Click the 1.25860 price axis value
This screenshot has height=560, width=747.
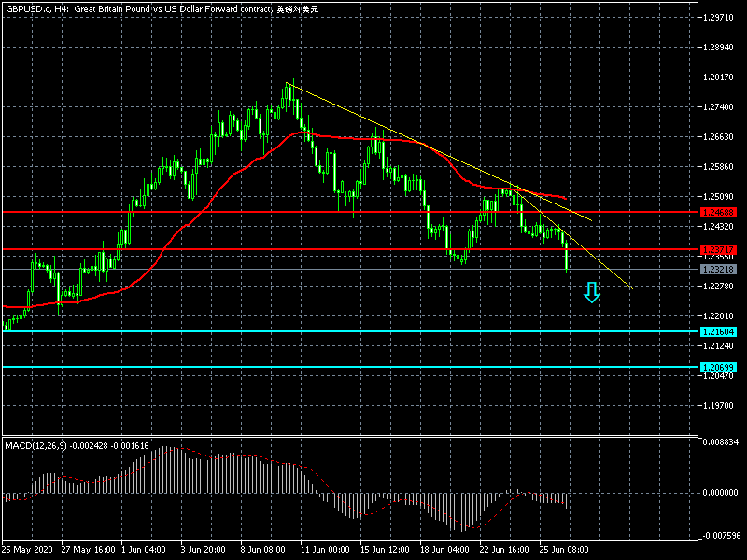tap(718, 167)
